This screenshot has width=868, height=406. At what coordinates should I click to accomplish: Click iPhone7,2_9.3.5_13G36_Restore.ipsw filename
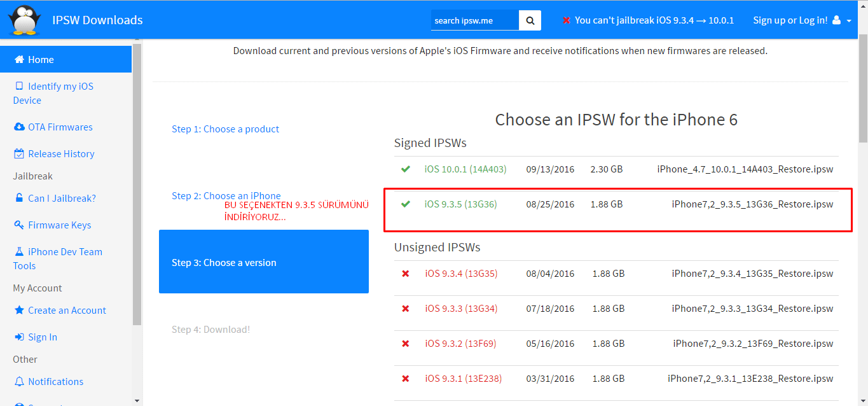(x=752, y=204)
